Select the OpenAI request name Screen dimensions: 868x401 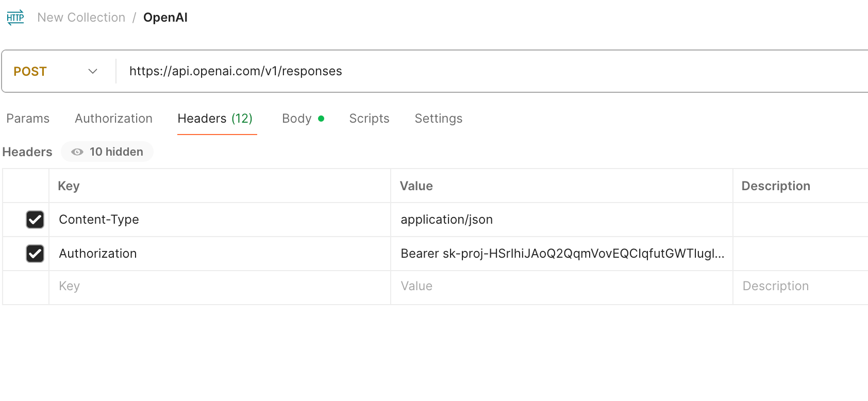tap(165, 18)
